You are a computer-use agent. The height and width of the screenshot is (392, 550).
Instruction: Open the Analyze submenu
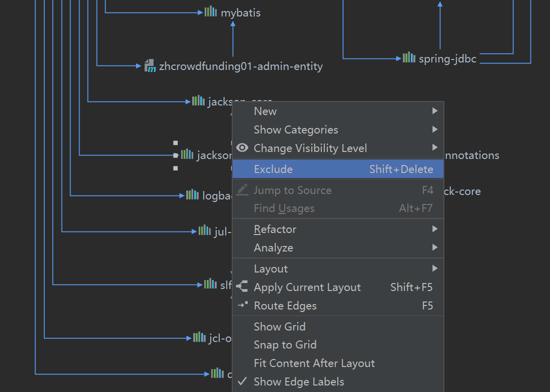pyautogui.click(x=338, y=247)
